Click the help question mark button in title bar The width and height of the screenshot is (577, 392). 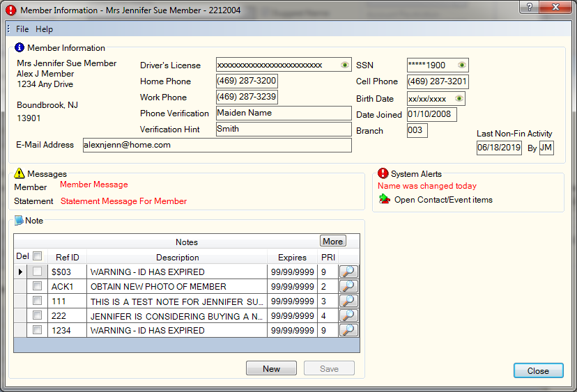click(529, 7)
